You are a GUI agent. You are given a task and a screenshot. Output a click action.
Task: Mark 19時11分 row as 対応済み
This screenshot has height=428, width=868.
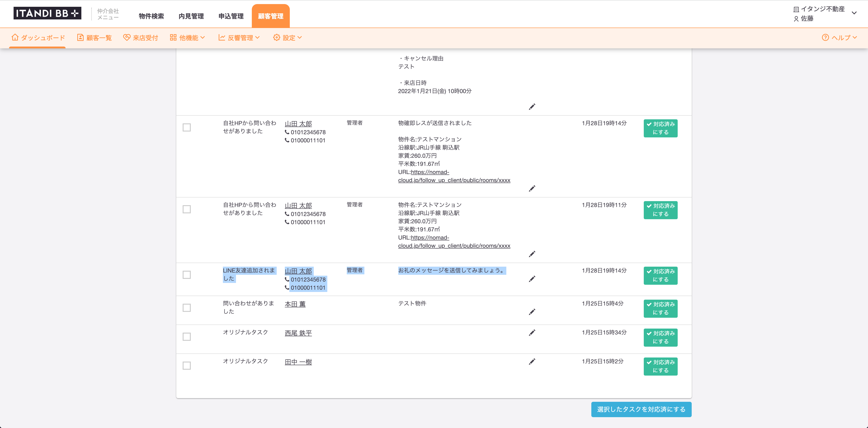(x=660, y=210)
